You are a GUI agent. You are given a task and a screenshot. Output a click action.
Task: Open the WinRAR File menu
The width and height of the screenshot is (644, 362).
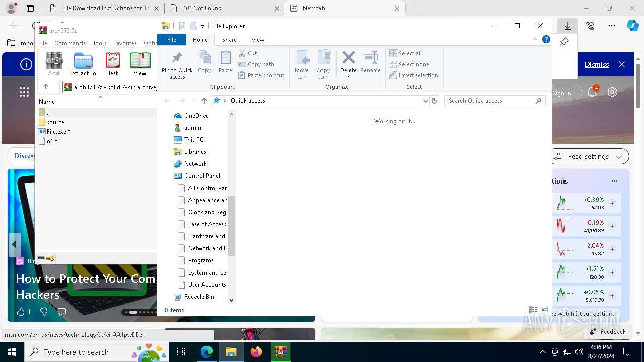coord(43,43)
